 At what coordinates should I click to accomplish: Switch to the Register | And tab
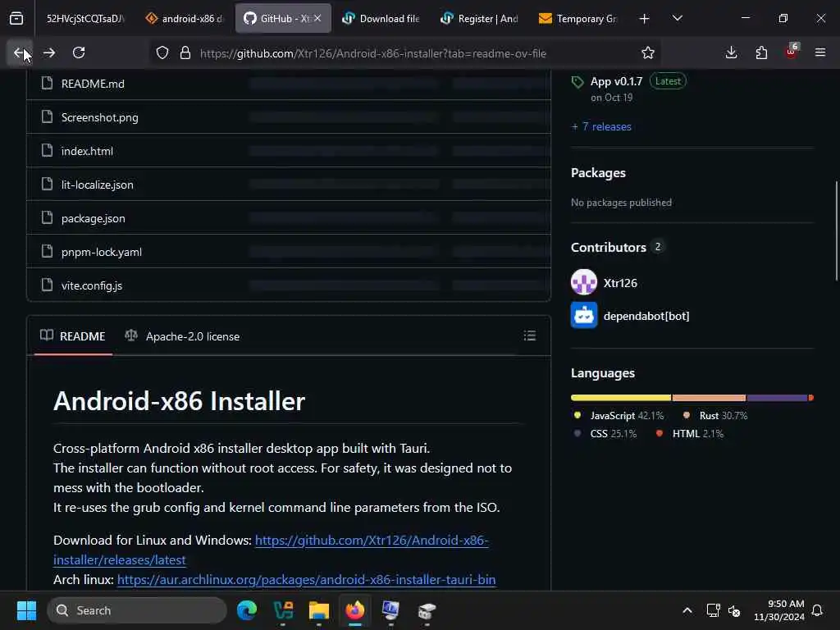480,19
